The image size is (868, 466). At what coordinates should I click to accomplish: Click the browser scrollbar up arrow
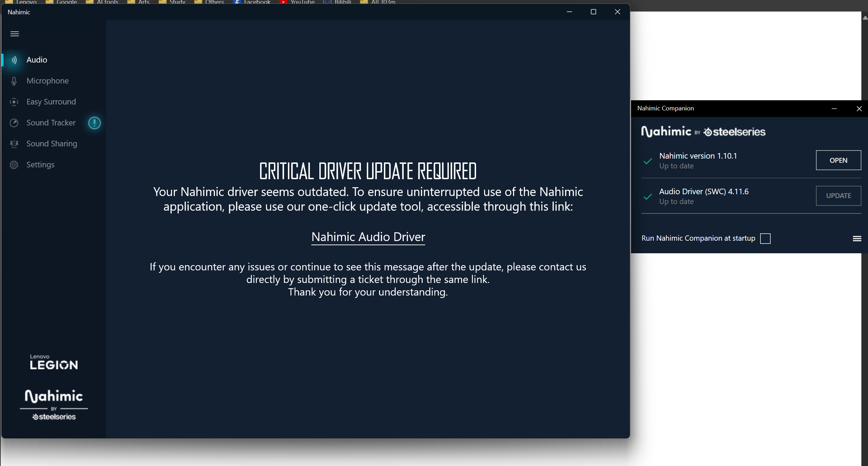(865, 18)
